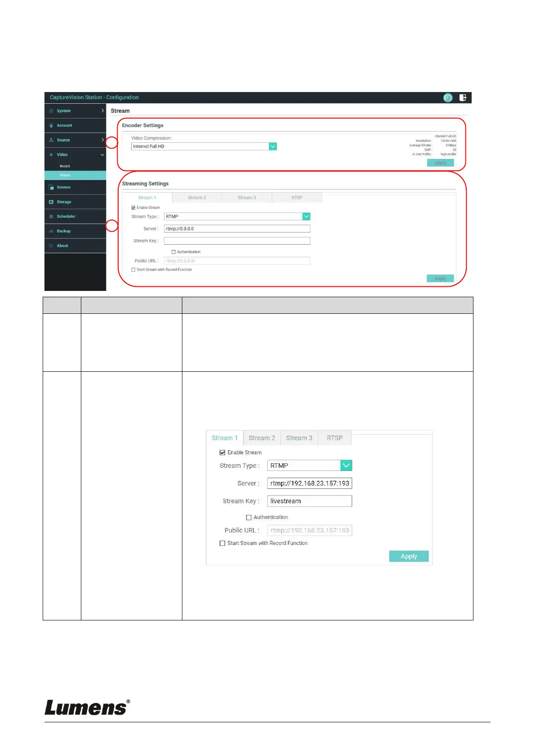Click the 'Encoder Settings' section heading
The width and height of the screenshot is (535, 756).
click(x=142, y=126)
